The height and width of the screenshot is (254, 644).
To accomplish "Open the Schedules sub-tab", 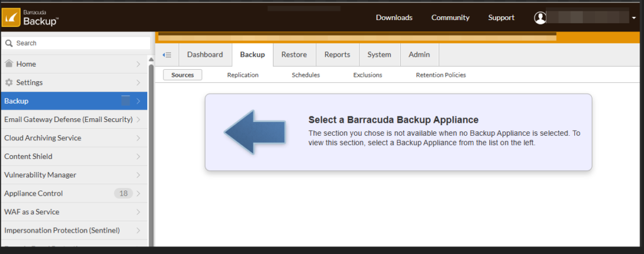I will click(x=306, y=75).
